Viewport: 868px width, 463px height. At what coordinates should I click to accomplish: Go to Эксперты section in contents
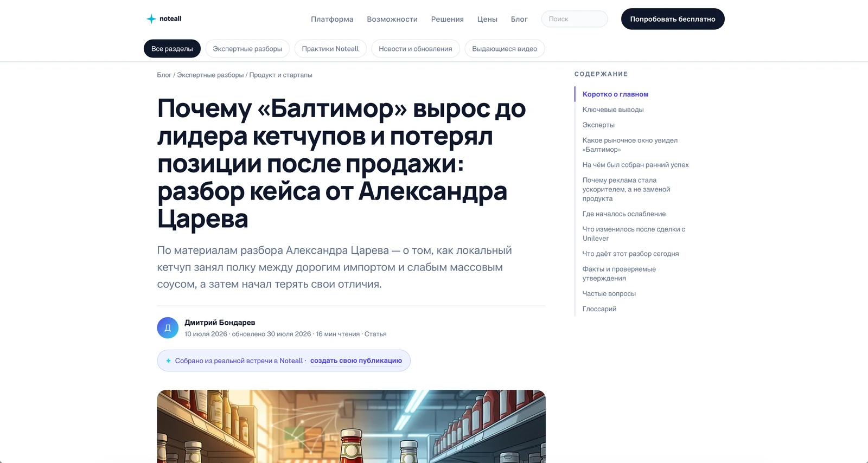[x=598, y=125]
